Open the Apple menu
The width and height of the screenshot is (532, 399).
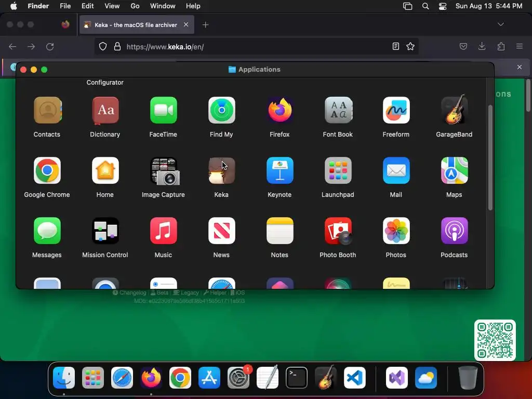(14, 6)
